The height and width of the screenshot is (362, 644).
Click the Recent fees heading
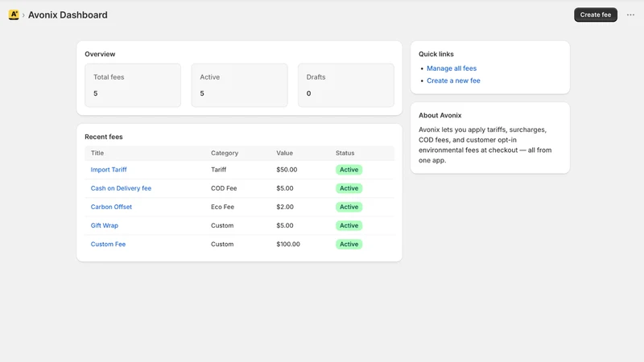click(104, 137)
